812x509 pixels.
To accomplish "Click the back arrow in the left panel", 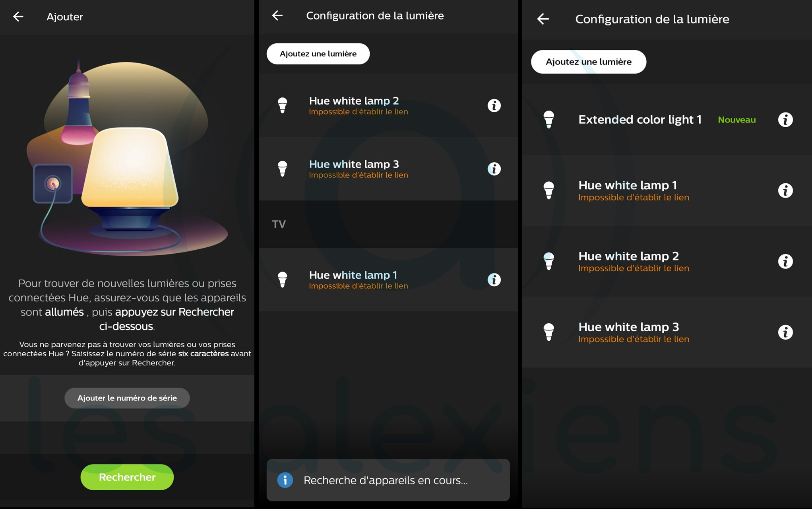I will (18, 16).
